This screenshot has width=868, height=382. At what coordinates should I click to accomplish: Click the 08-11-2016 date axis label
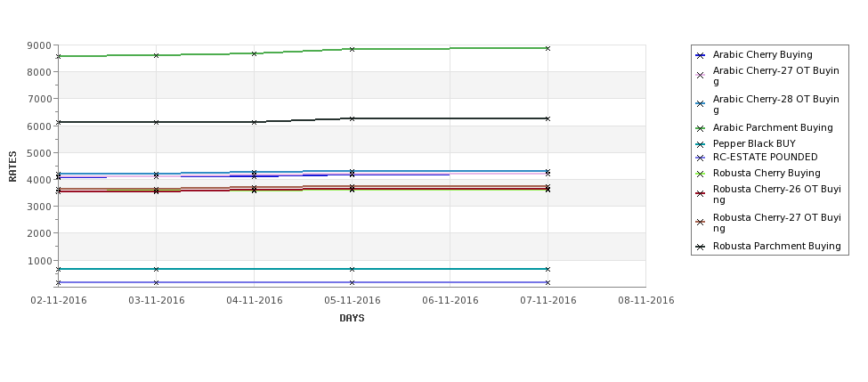click(x=646, y=301)
